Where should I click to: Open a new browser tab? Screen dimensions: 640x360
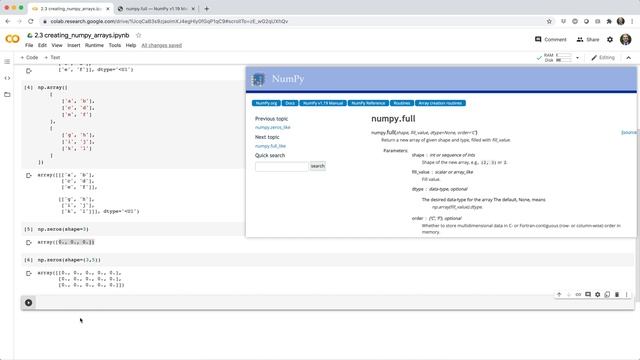207,8
